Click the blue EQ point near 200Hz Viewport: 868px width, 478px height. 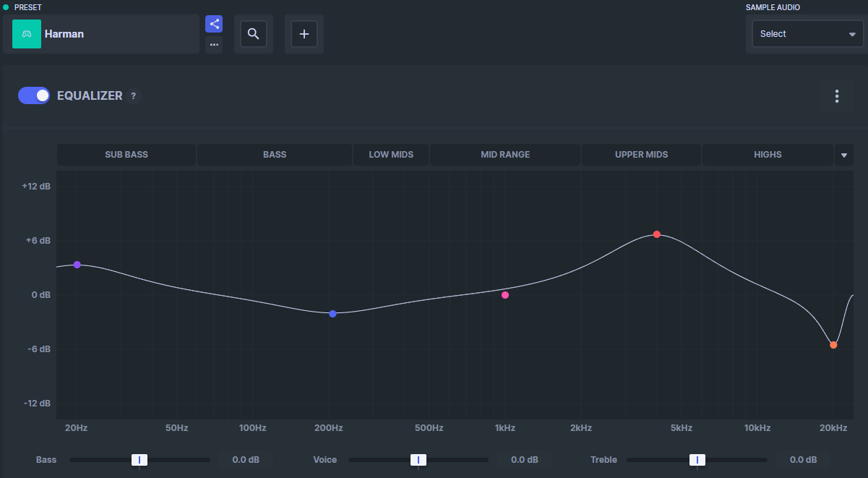coord(332,314)
